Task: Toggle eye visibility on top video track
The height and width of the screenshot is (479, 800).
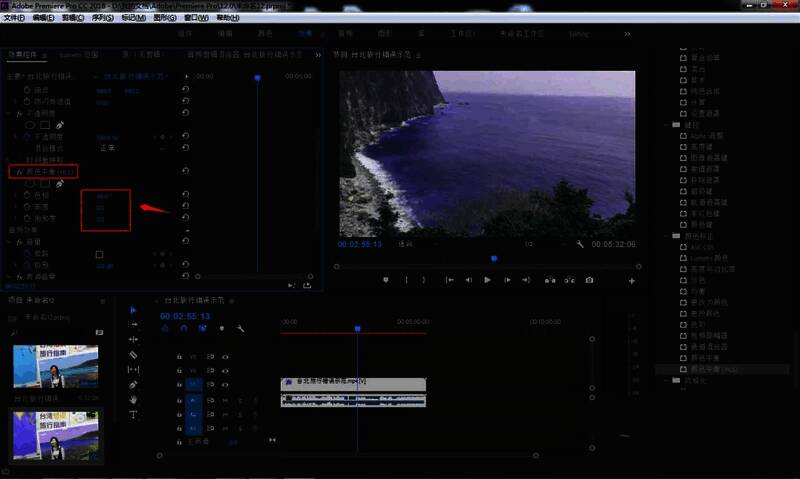Action: tap(226, 356)
